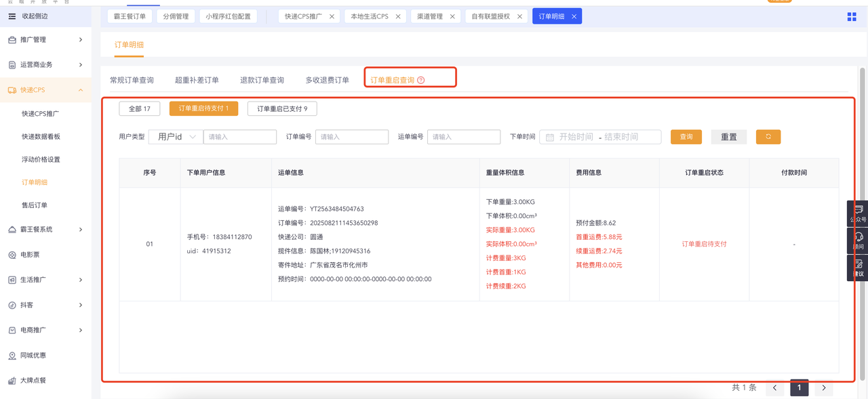The image size is (868, 399).
Task: Expand the 推广管理 menu chevron
Action: pyautogui.click(x=81, y=40)
